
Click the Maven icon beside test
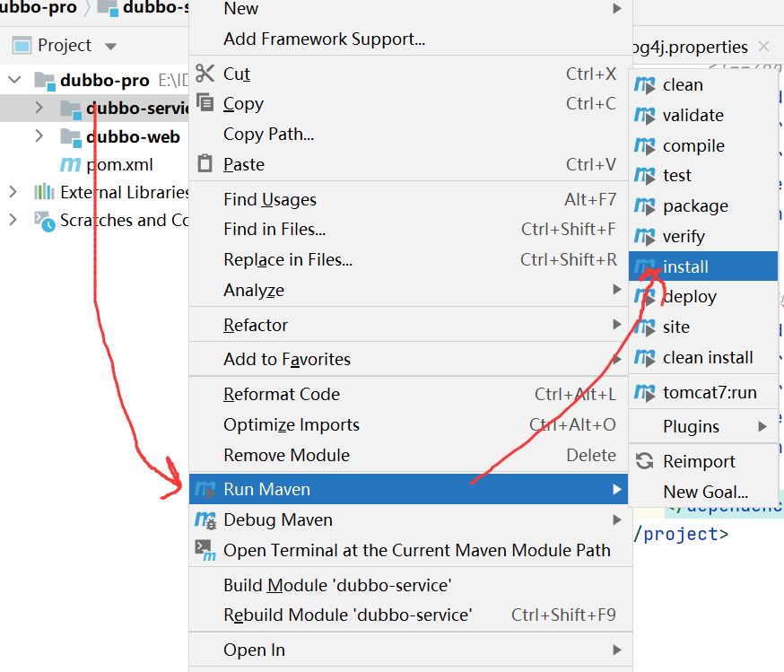[644, 176]
